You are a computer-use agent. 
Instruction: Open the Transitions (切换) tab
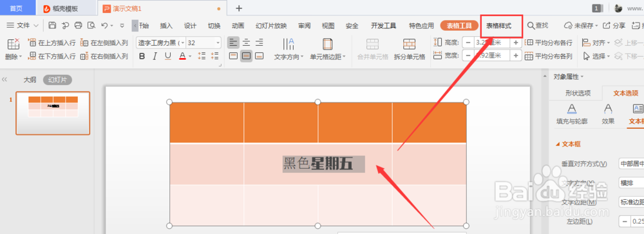click(214, 26)
